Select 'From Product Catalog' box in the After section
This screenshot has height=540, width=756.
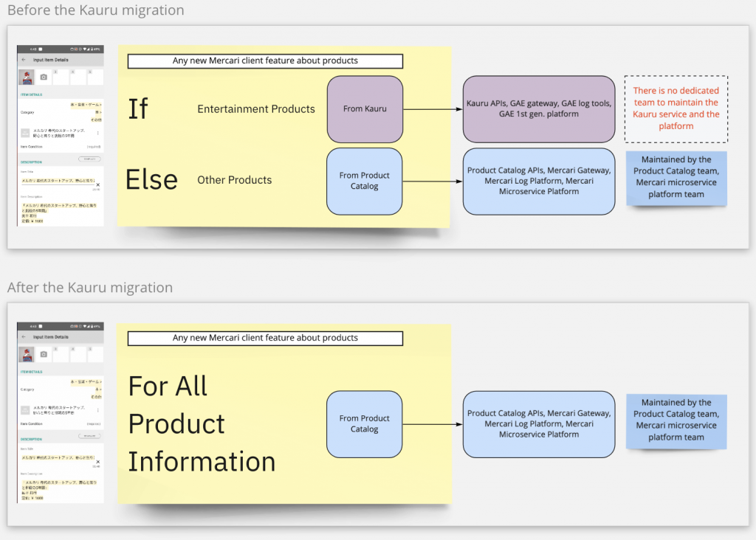pyautogui.click(x=365, y=424)
